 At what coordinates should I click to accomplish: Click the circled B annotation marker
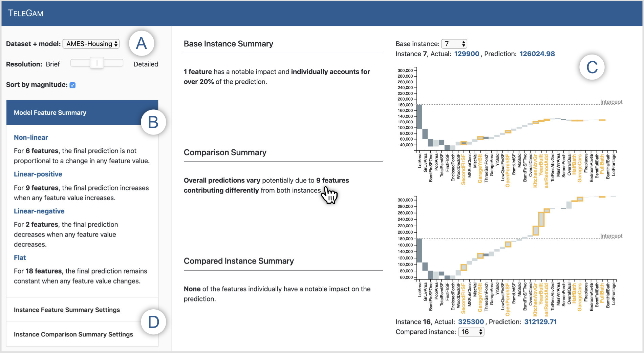153,122
